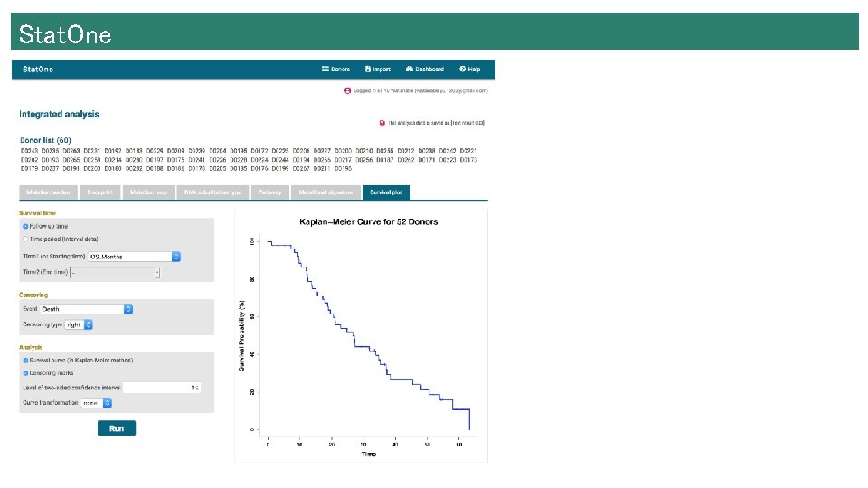Switch to the Mutation map tab
This screenshot has height=488, width=868.
pos(148,192)
